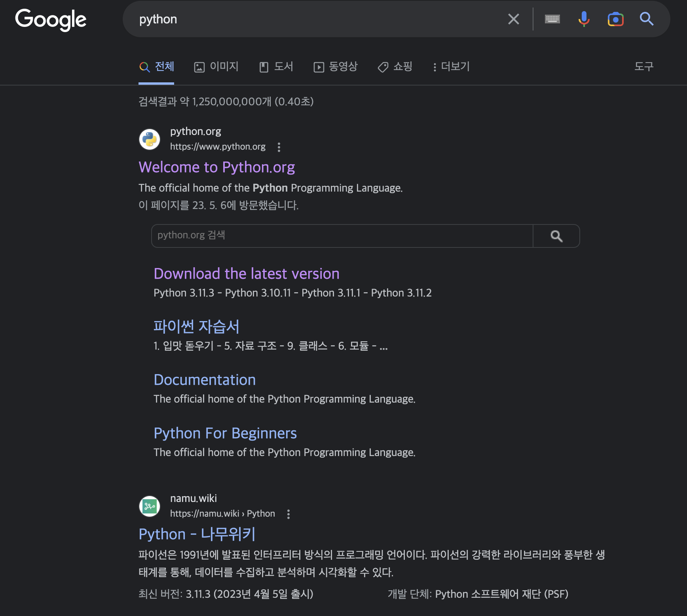
Task: Click the https://www.python.org URL text
Action: point(218,147)
